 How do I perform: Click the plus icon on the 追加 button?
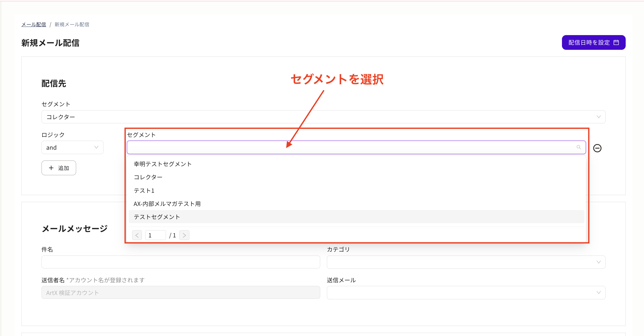pyautogui.click(x=51, y=168)
